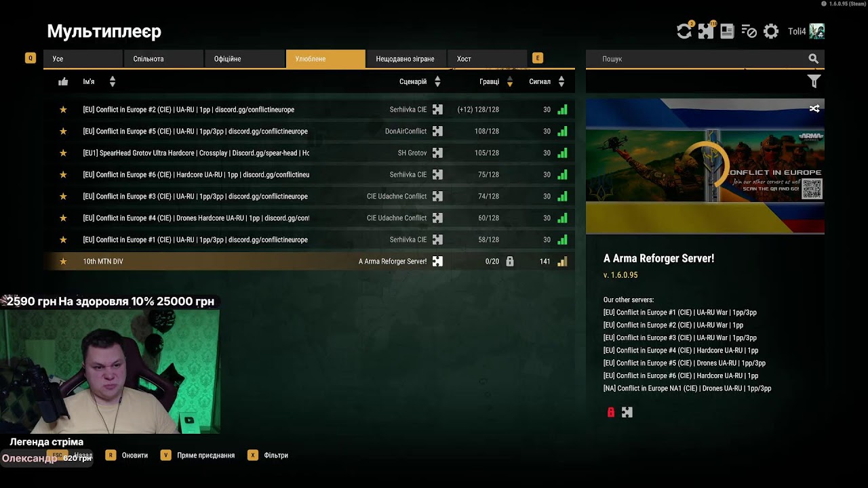Image resolution: width=868 pixels, height=488 pixels.
Task: Open the mods puzzle icon in top toolbar
Action: [x=706, y=31]
